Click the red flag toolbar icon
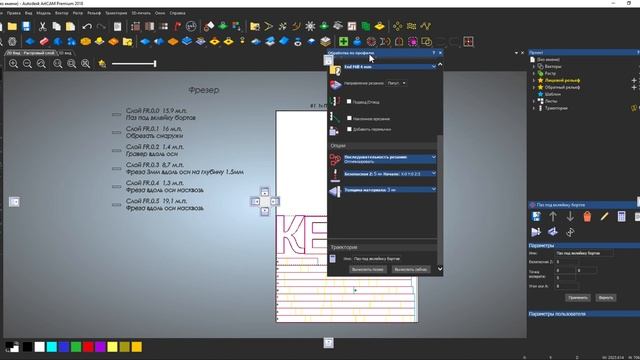640x360 pixels. pos(178,27)
